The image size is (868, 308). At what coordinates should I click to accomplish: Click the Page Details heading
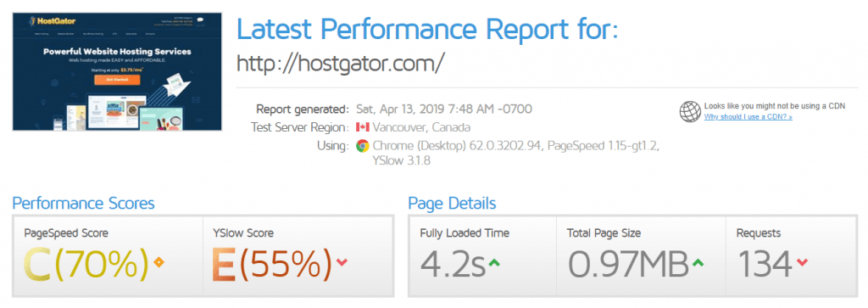pyautogui.click(x=452, y=204)
